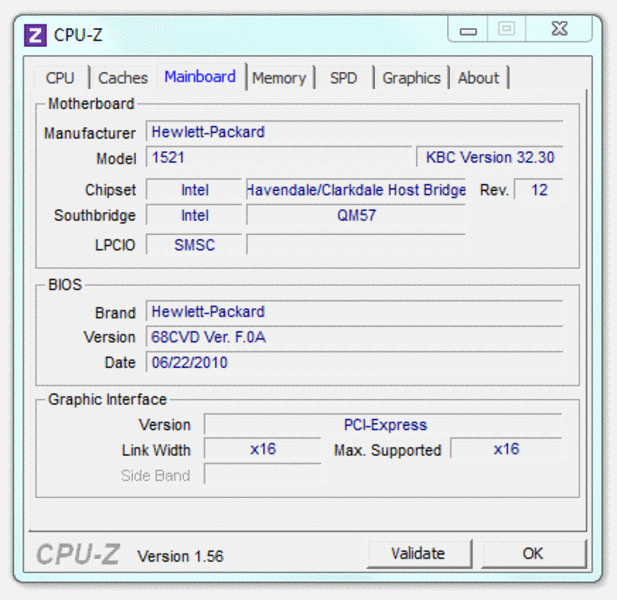Click the Havendale/Clarkdale Host Bridge field
Screen dimensions: 617x600
point(356,190)
